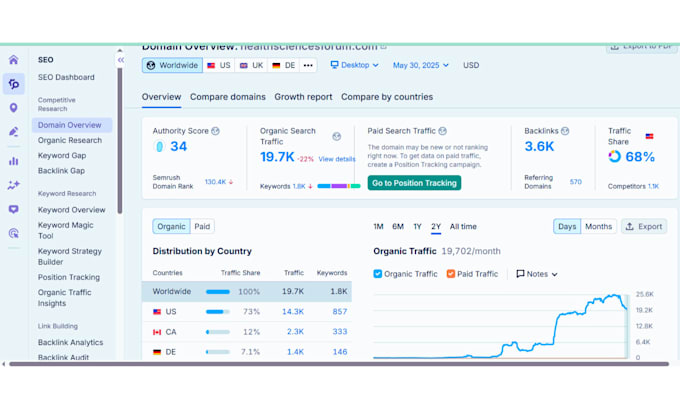Open Backlink Gap in sidebar
This screenshot has width=680, height=409.
61,170
